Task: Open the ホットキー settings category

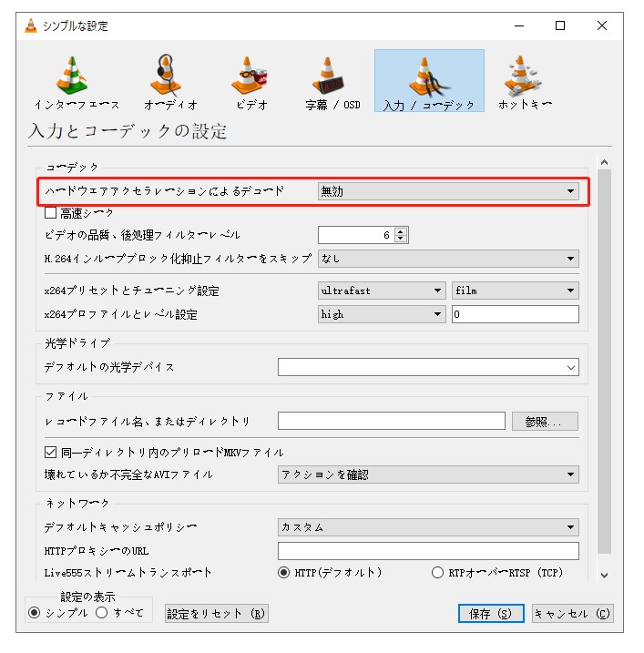Action: (525, 82)
